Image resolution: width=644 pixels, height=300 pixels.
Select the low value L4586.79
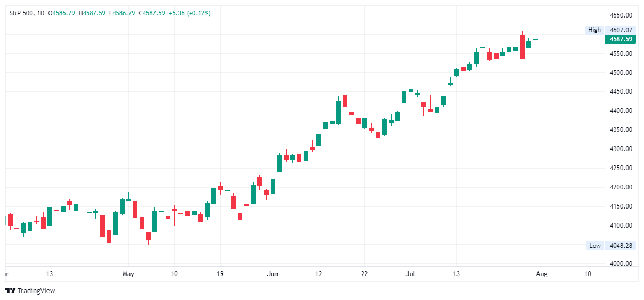click(x=122, y=13)
